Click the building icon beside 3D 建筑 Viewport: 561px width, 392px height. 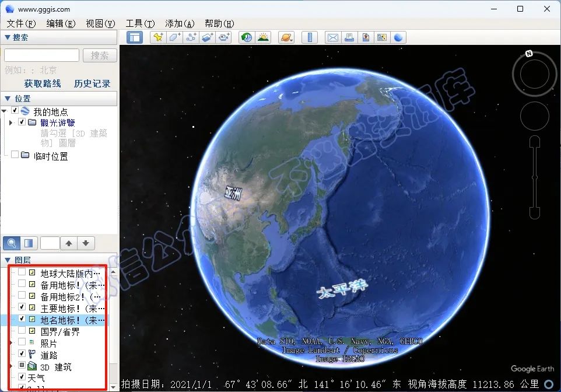coord(32,366)
